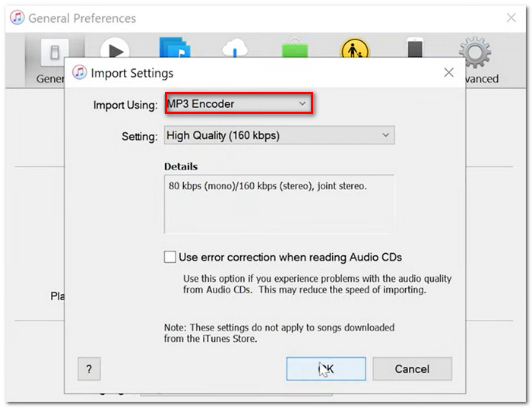
Task: Click the Details text box with bitrate info
Action: [279, 204]
